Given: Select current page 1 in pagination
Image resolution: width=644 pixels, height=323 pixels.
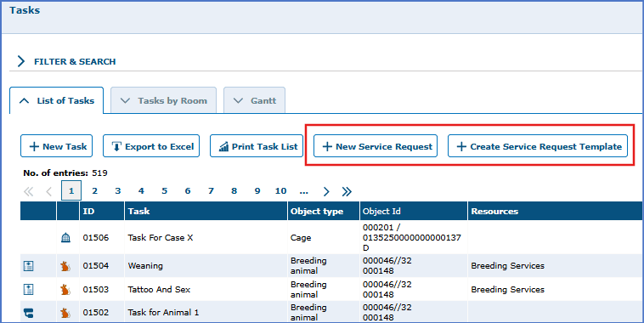Looking at the screenshot, I should tap(71, 190).
